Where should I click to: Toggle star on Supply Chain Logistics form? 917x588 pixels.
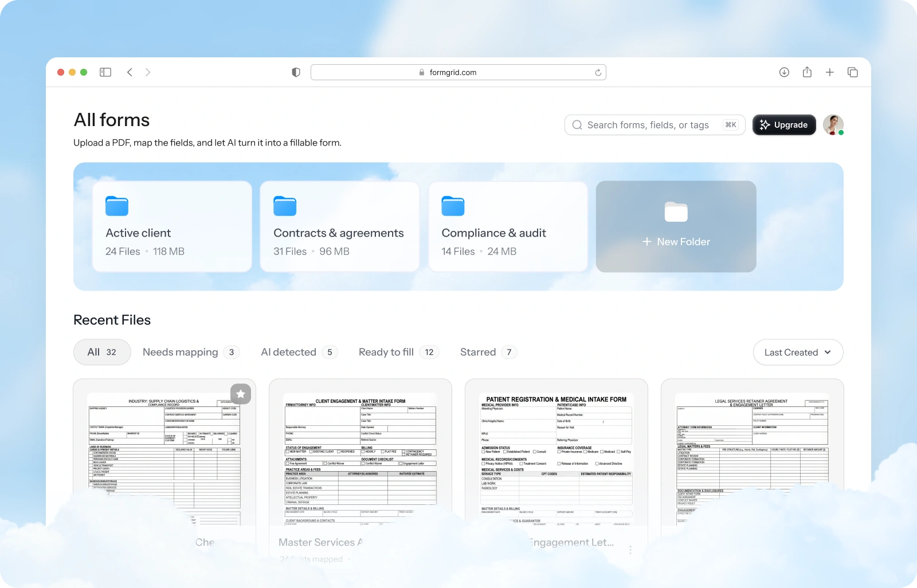(241, 394)
